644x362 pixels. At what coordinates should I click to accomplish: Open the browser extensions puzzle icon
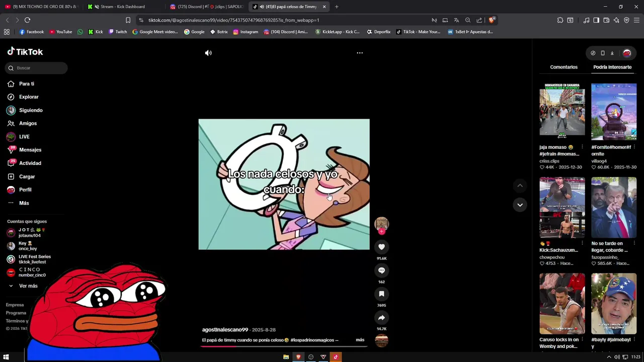(x=560, y=20)
